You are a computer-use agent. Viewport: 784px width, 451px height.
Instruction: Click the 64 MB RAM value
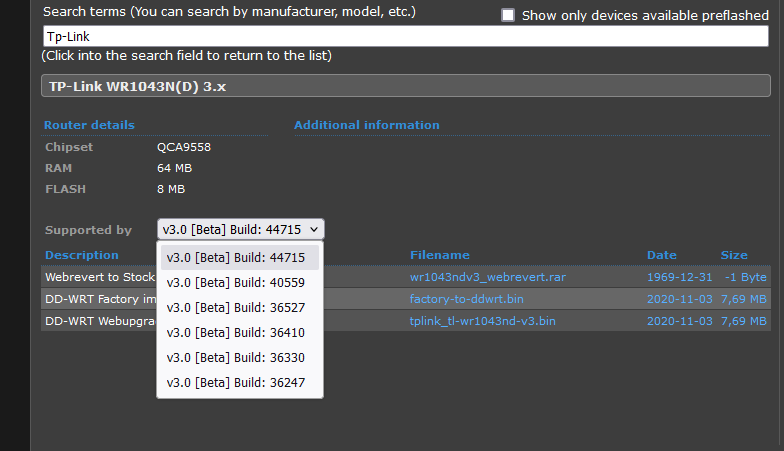[174, 168]
